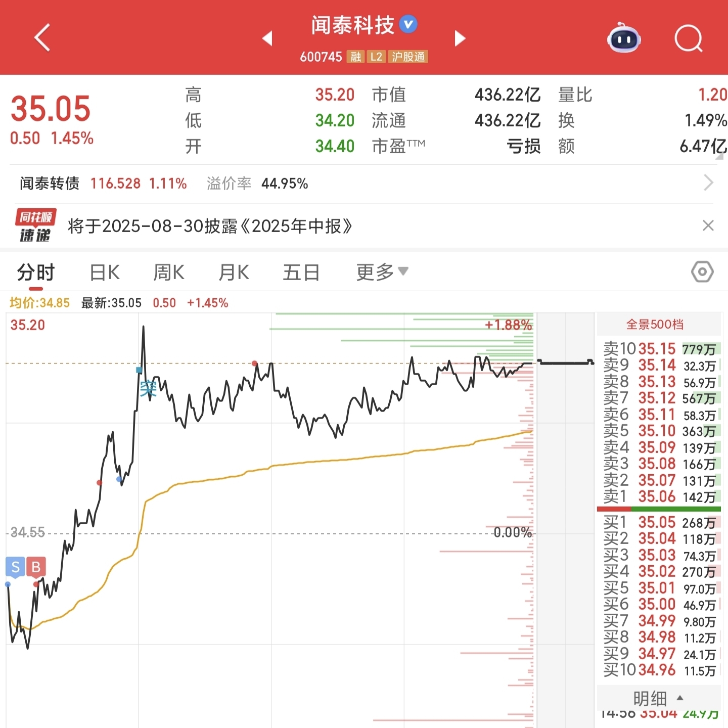Tap the +1.88% axis label
The image size is (728, 728).
(508, 325)
